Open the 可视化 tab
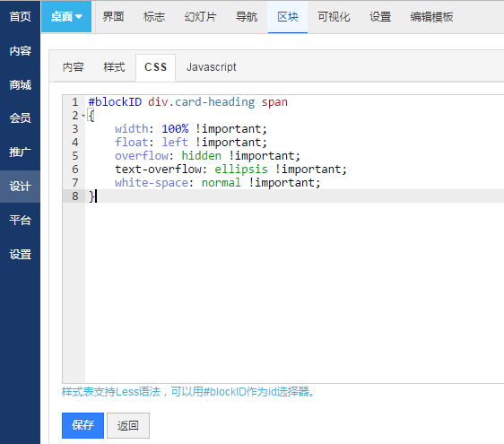Viewport: 504px width, 444px height. (x=334, y=17)
